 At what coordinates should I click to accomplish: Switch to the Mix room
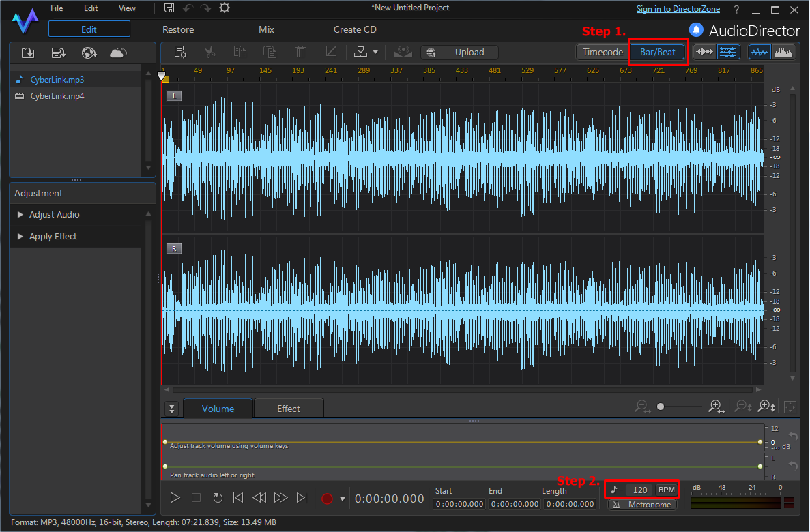pyautogui.click(x=267, y=29)
